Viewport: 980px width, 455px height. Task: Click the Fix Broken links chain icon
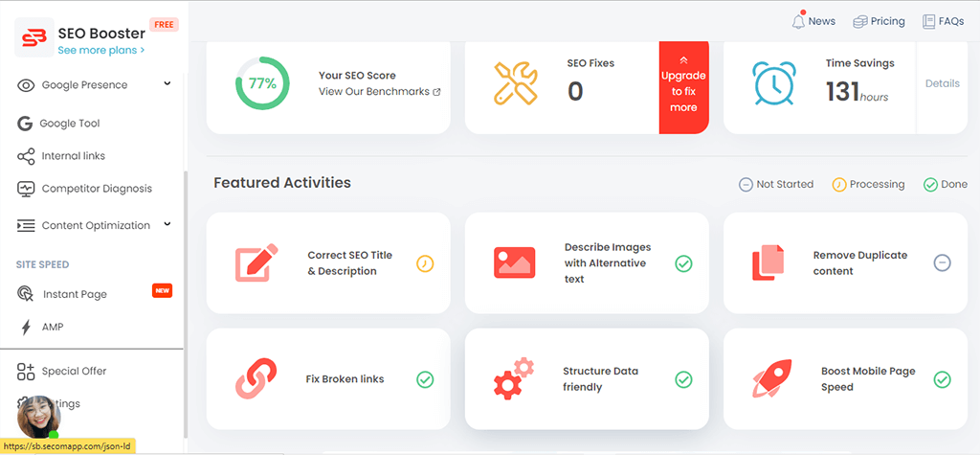pos(256,378)
